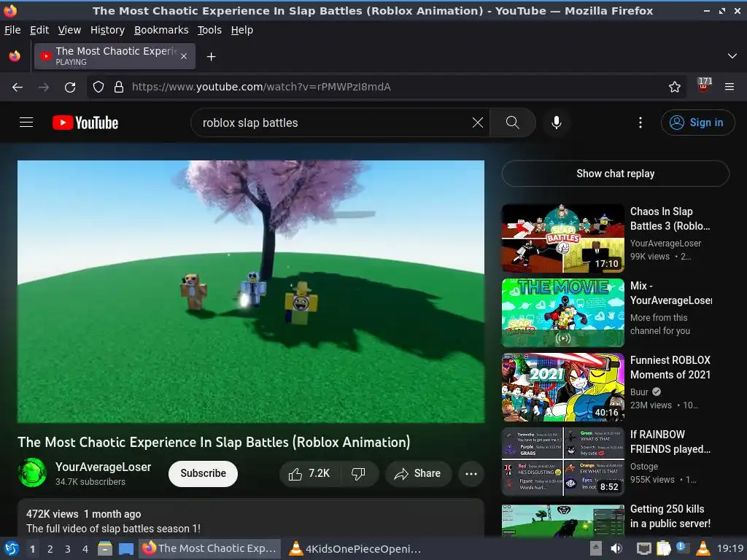747x560 pixels.
Task: Open Mix YourAverageLoser playlist thumbnail
Action: 562,313
